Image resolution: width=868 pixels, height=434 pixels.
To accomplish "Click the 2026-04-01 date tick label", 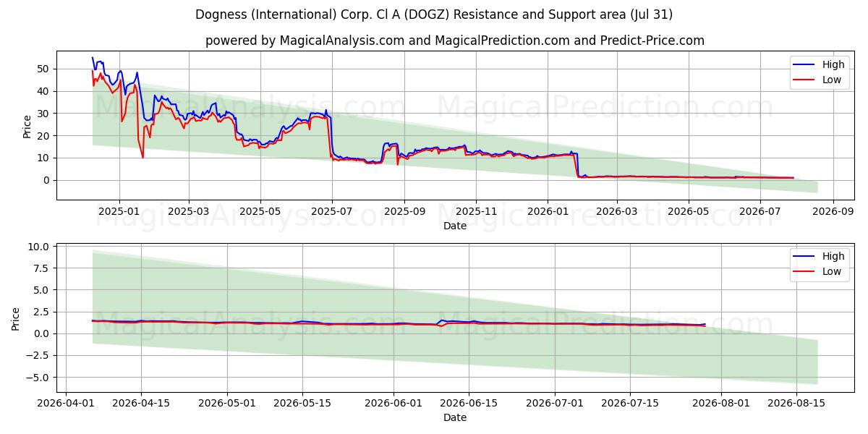I will pos(66,403).
